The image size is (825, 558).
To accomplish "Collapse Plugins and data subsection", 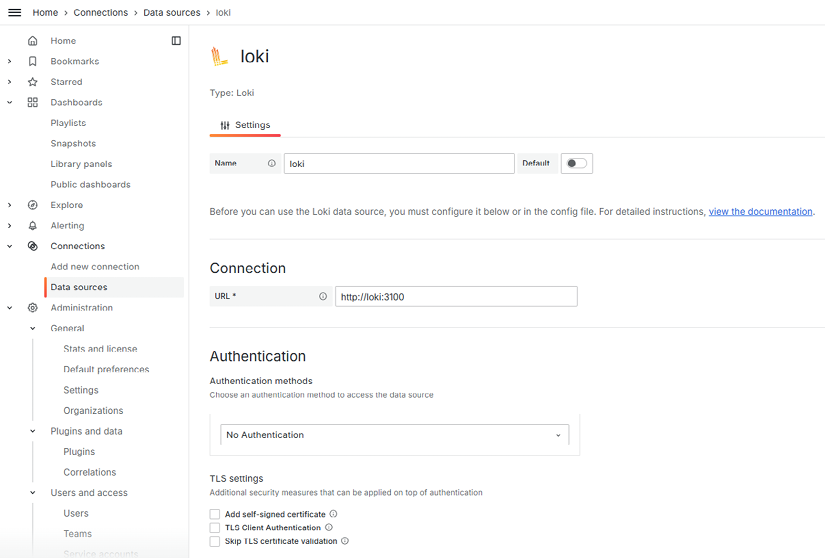I will coord(33,431).
